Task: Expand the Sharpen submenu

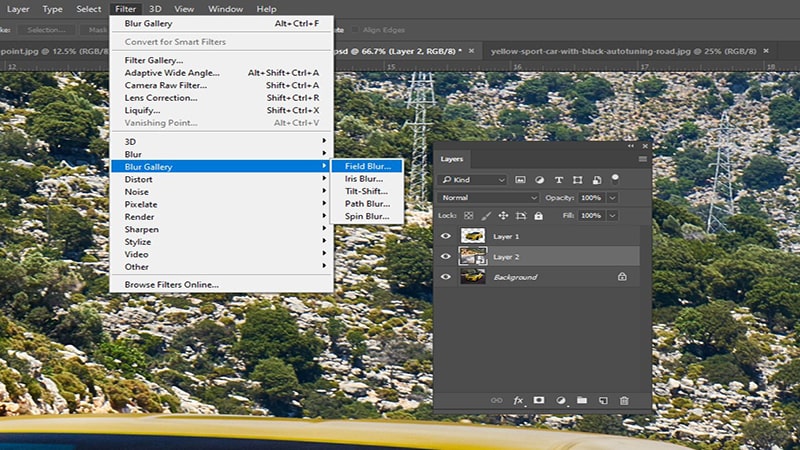Action: (222, 229)
